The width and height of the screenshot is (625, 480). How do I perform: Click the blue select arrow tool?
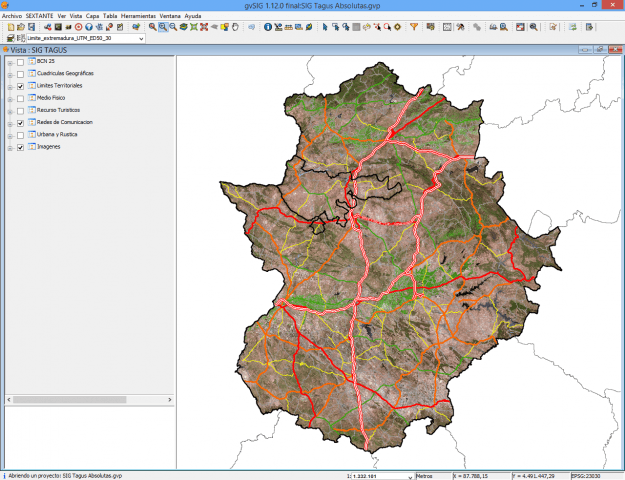click(325, 27)
